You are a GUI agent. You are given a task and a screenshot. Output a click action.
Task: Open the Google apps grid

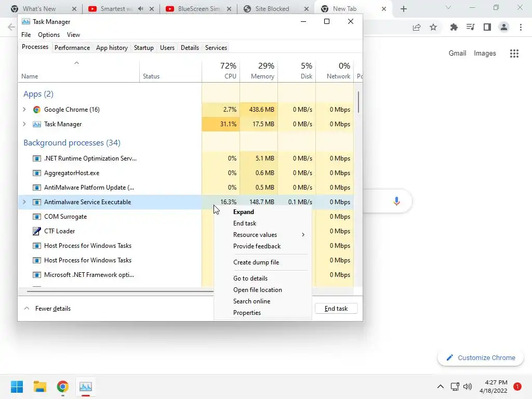click(514, 54)
